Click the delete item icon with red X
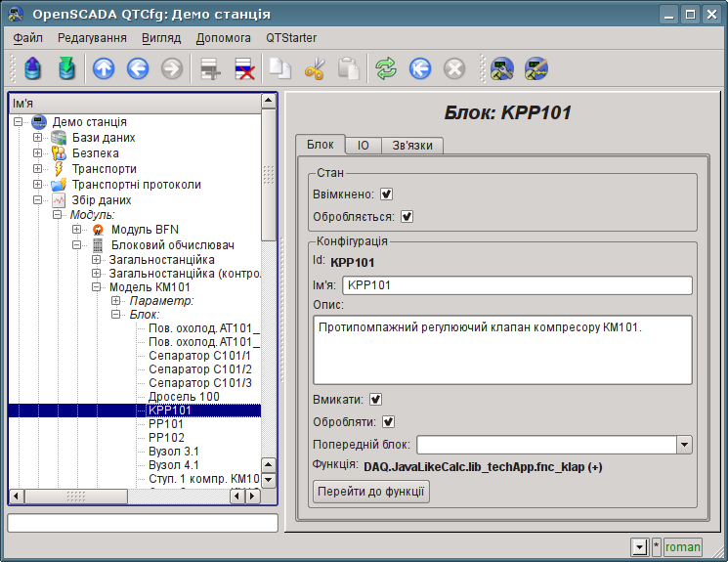Screen dimensions: 728x562 pyautogui.click(x=243, y=68)
